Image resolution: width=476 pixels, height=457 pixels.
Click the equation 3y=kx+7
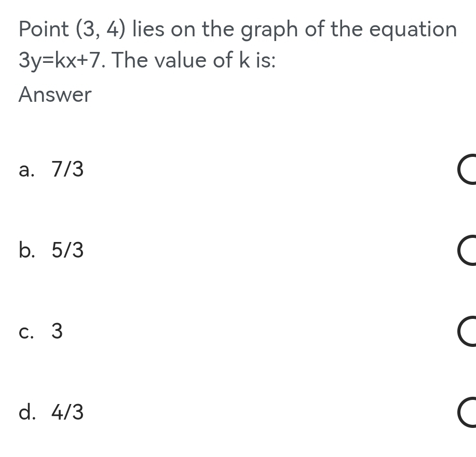pyautogui.click(x=60, y=61)
